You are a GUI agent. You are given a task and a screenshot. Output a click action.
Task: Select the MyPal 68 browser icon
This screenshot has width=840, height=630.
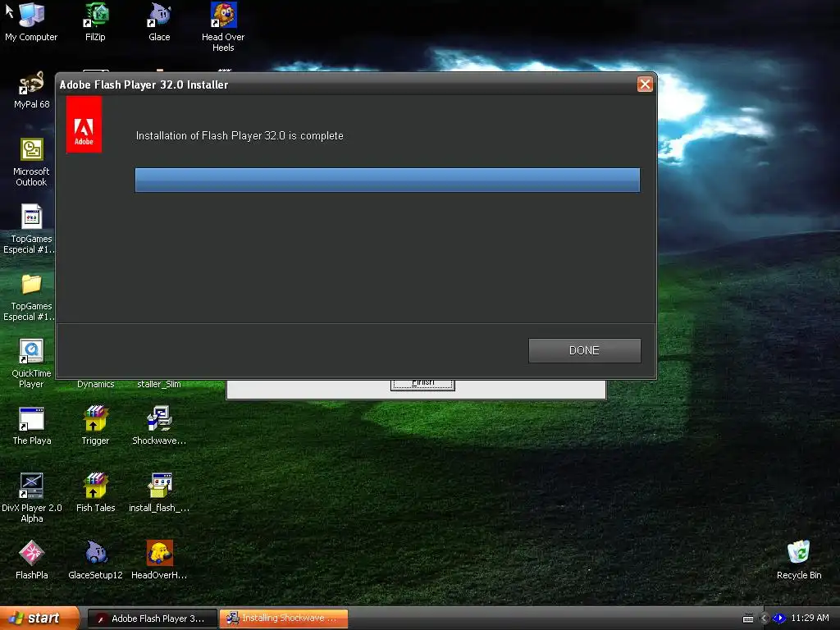[32, 90]
